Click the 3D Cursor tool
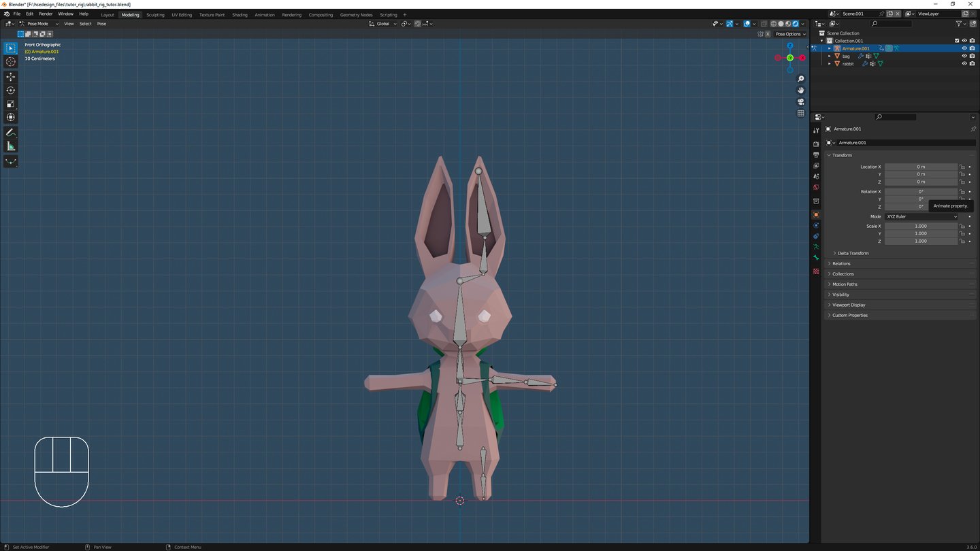This screenshot has height=551, width=980. [11, 62]
